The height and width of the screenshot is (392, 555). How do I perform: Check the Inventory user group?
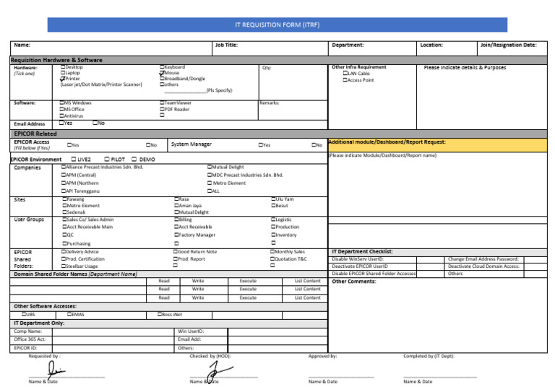(x=274, y=235)
